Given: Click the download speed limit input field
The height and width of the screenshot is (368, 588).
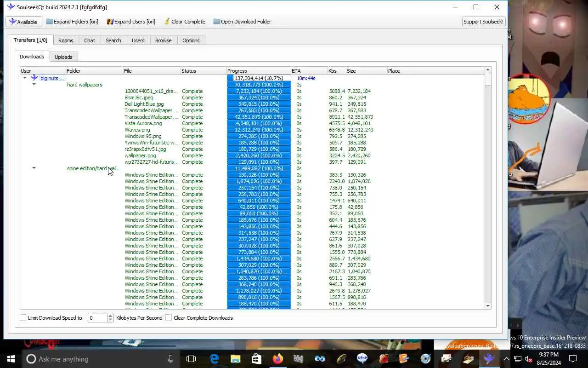Looking at the screenshot, I should tap(97, 317).
